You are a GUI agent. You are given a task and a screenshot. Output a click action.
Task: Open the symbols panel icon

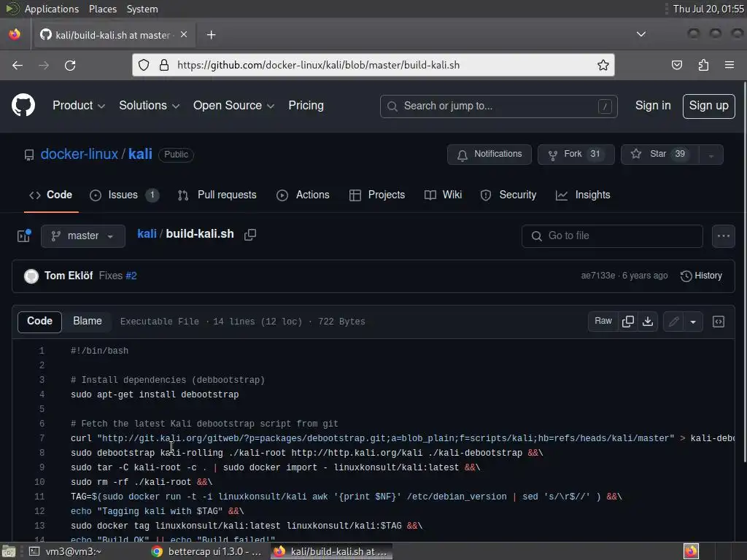click(x=719, y=322)
